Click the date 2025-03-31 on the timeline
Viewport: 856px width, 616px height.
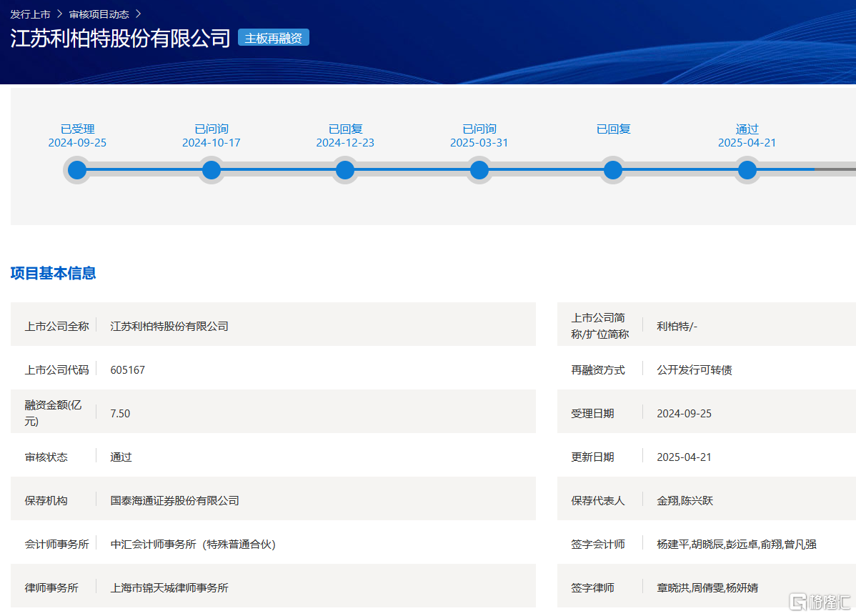[x=479, y=142]
